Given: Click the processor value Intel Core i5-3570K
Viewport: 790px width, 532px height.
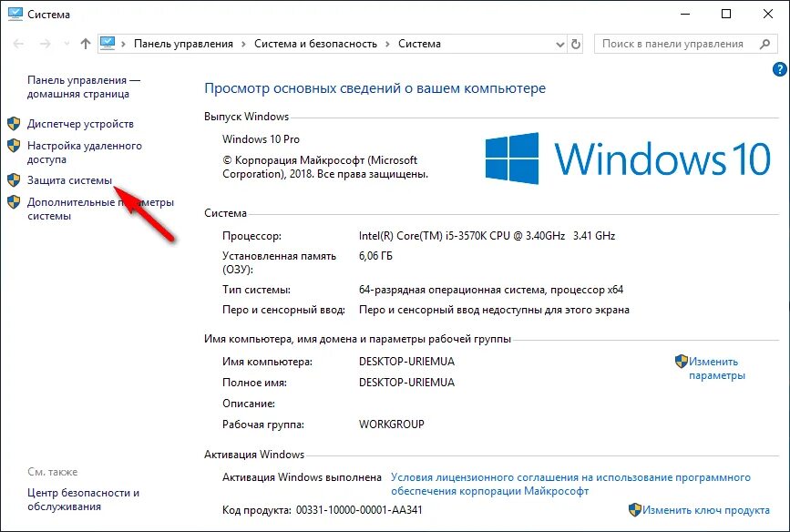Looking at the screenshot, I should click(487, 236).
